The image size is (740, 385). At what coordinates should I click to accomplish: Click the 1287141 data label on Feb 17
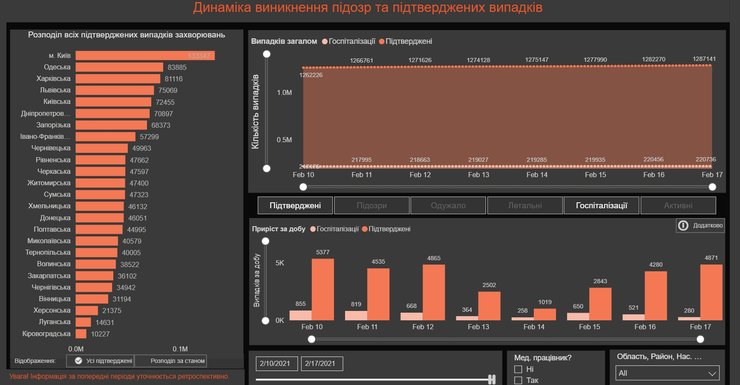(x=704, y=59)
